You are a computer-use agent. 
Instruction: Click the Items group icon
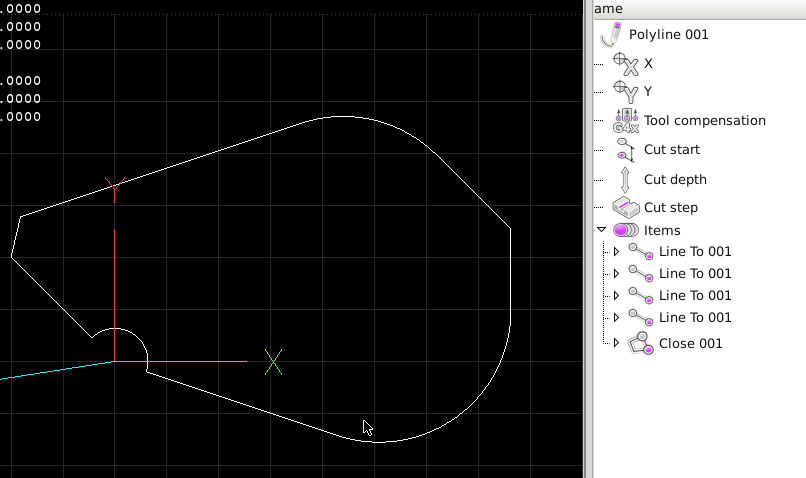(x=626, y=231)
